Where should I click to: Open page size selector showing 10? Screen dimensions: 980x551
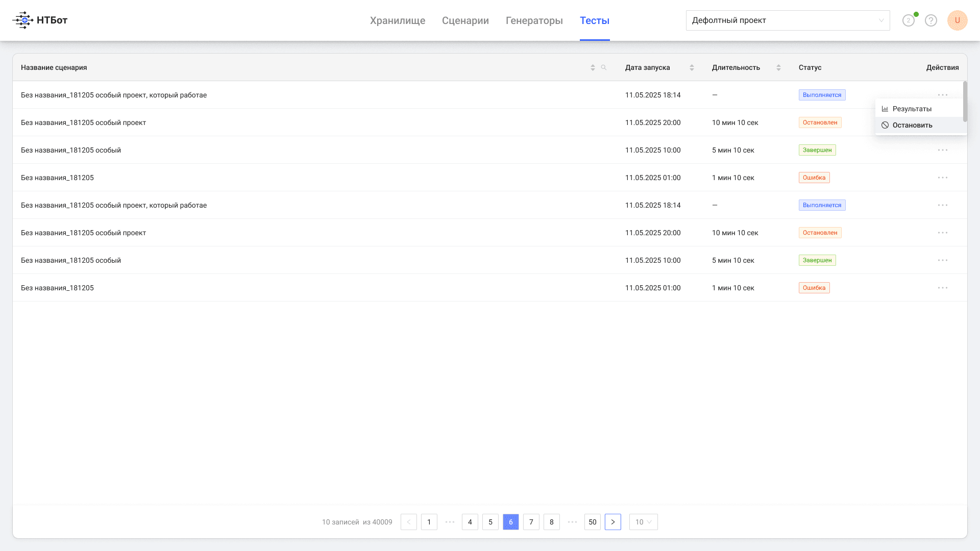point(644,522)
